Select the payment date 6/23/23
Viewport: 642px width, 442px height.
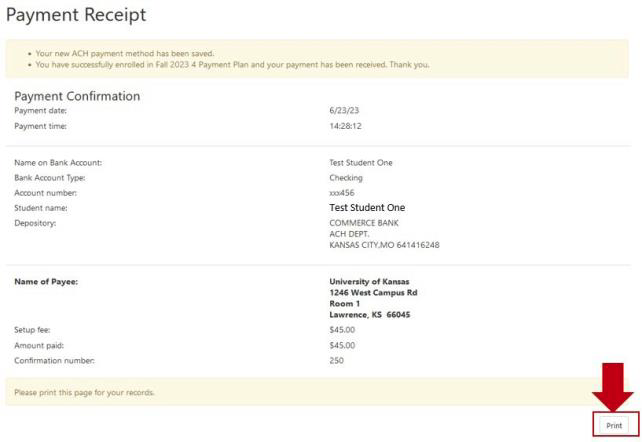point(344,110)
